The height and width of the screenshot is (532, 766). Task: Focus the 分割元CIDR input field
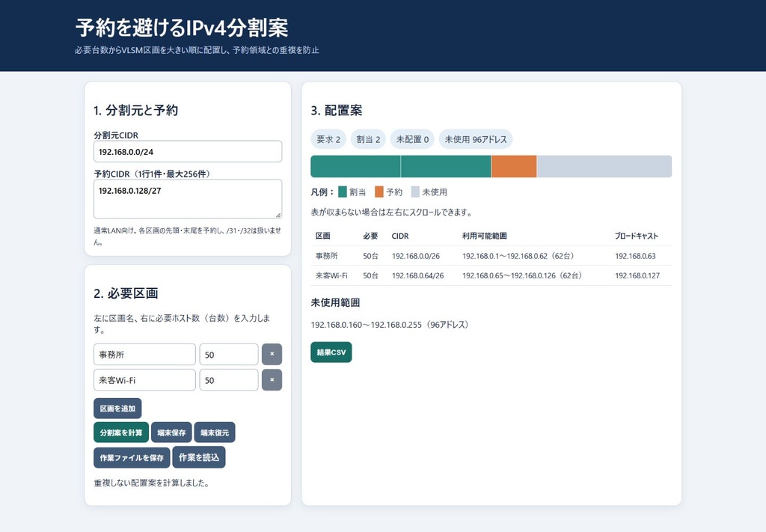[188, 151]
